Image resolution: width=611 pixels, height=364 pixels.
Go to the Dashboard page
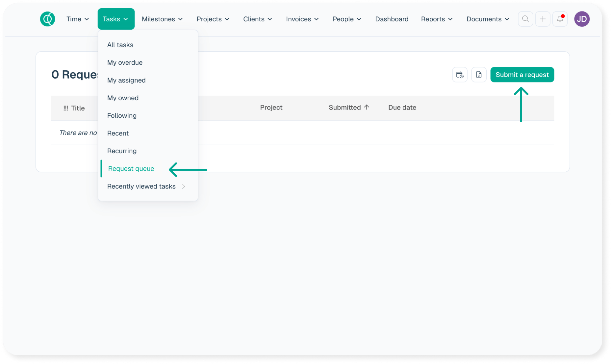pyautogui.click(x=392, y=19)
